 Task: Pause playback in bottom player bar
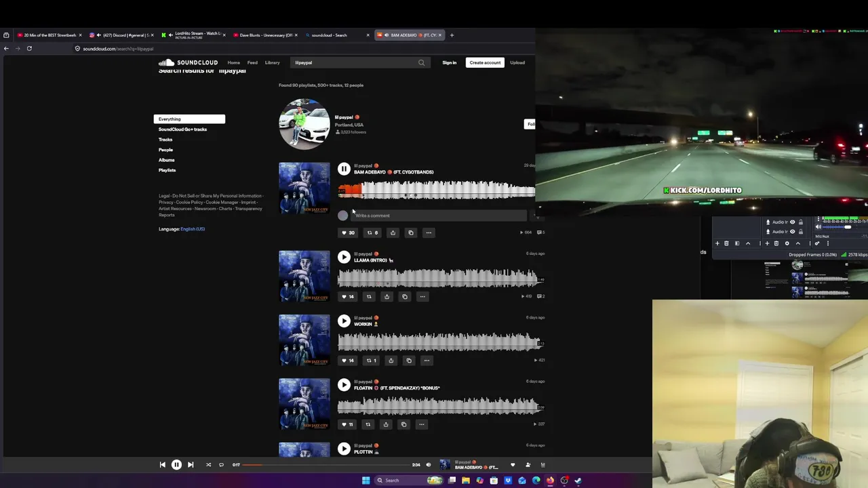pos(176,464)
